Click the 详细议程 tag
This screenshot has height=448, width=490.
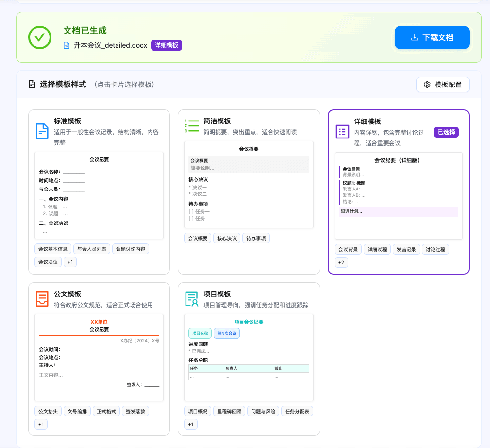pyautogui.click(x=377, y=249)
